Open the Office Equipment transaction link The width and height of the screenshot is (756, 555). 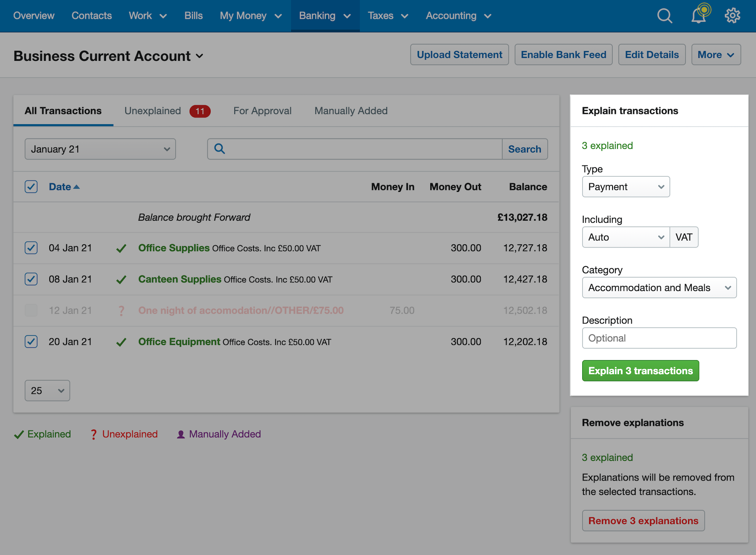(179, 342)
